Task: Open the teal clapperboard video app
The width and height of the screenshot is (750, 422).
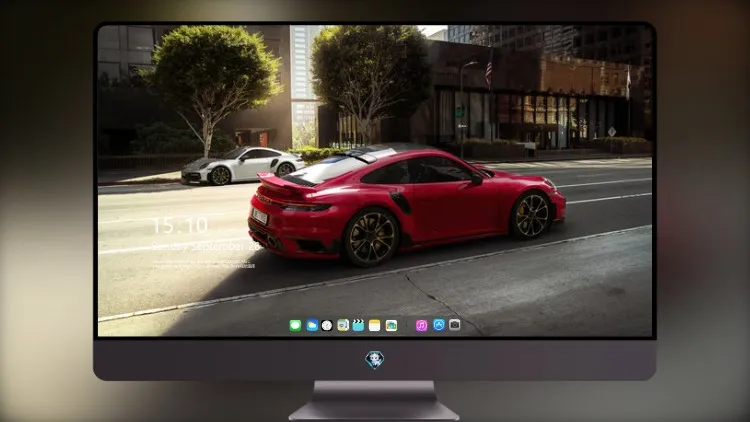Action: 358,325
